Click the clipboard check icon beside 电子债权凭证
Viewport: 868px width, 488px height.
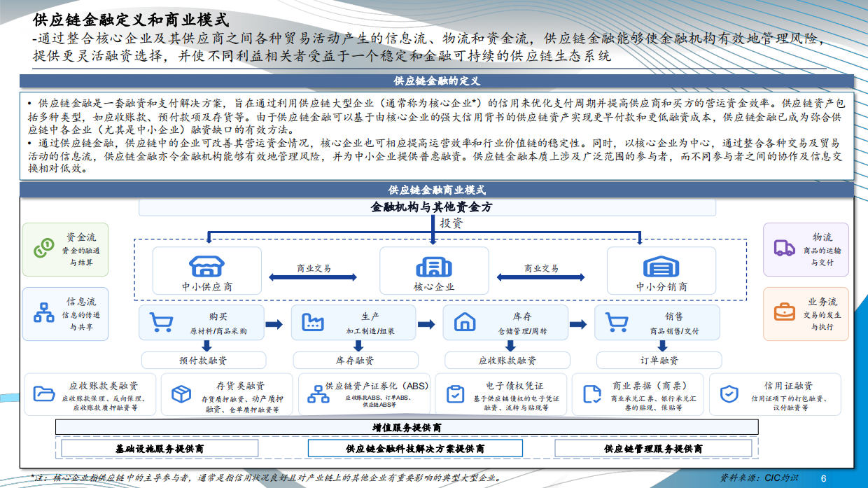[455, 393]
